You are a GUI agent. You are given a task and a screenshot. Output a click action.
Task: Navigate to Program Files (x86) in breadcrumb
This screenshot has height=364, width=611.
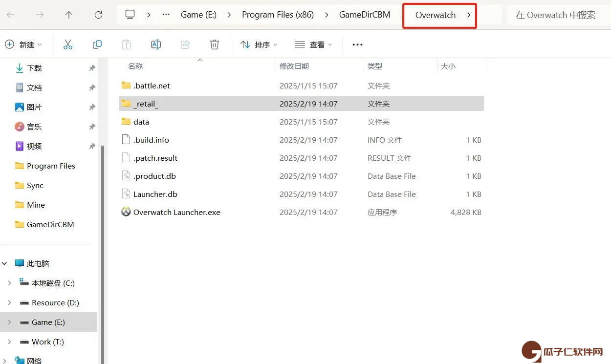tap(278, 15)
